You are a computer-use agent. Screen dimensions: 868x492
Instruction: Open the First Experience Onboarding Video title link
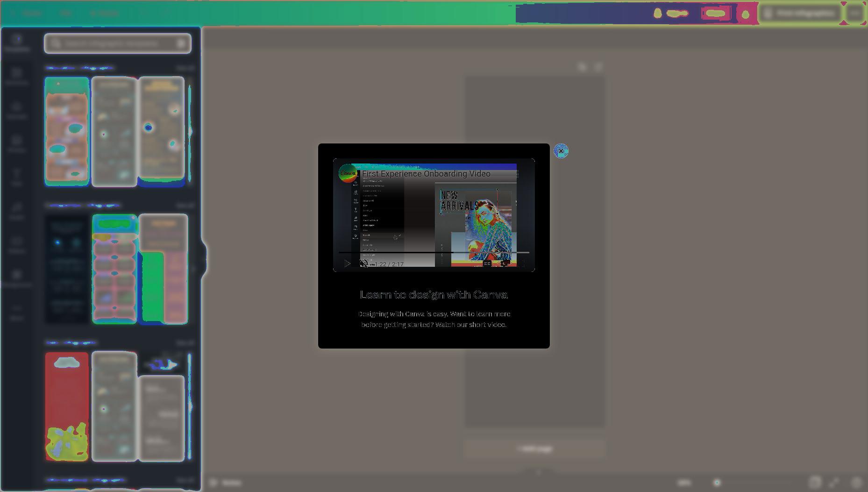pyautogui.click(x=426, y=174)
